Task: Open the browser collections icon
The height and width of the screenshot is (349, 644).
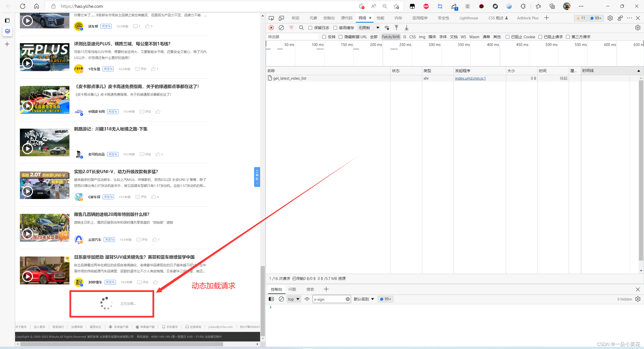Action: point(552,6)
